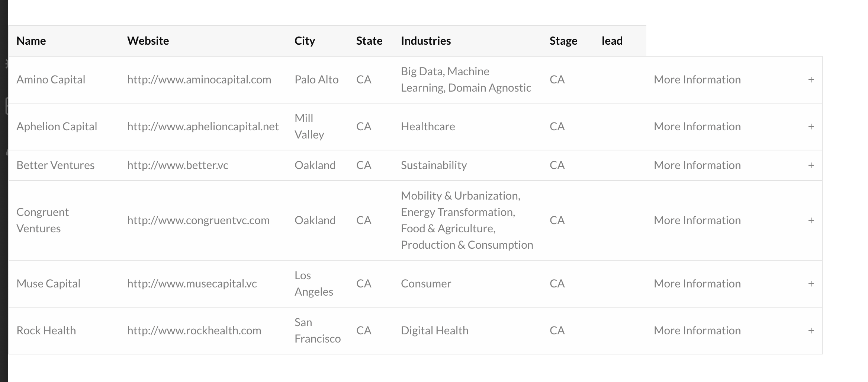Click More Information for Amino Capital
This screenshot has width=868, height=382.
(697, 80)
